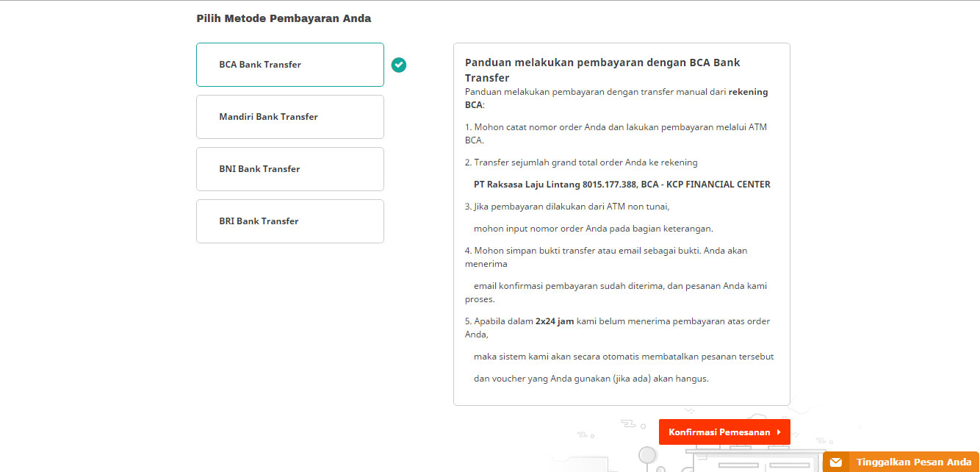Click the Konfirmasi Pemesanan button
Screen dimensions: 980x472
(724, 432)
